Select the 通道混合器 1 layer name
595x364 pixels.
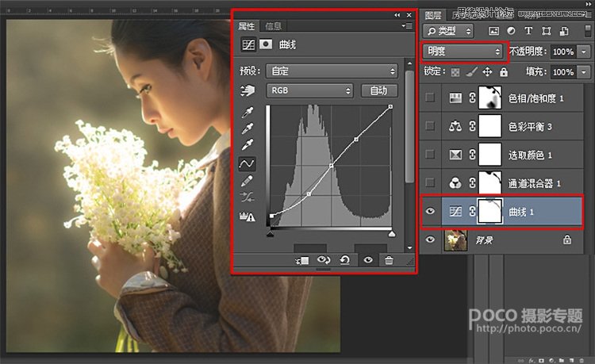click(x=534, y=183)
